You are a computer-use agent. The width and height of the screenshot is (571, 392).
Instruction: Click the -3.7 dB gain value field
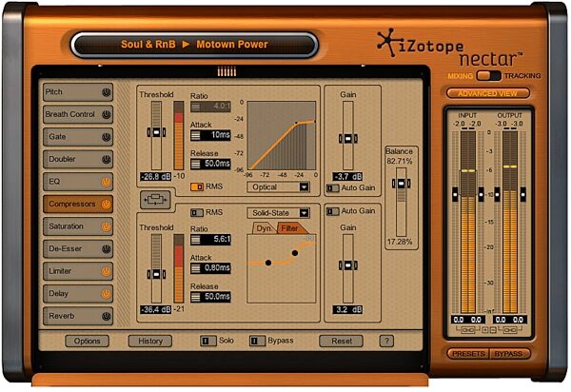[x=347, y=177]
